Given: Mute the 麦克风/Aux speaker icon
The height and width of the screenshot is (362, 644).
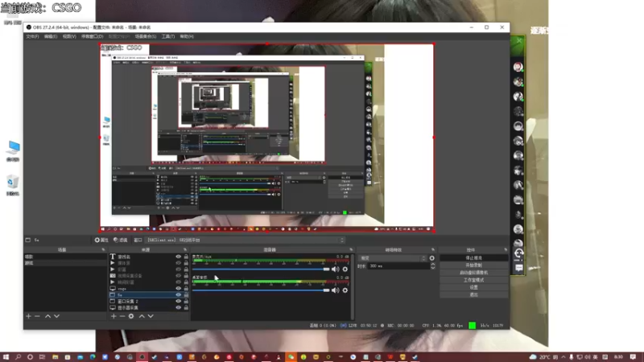Looking at the screenshot, I should pos(336,269).
